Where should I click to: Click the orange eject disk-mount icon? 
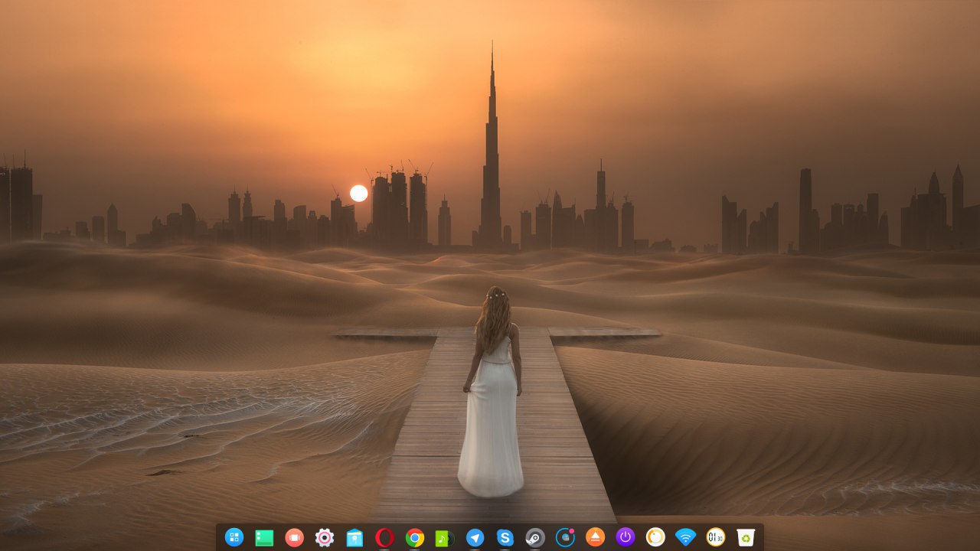(x=595, y=537)
